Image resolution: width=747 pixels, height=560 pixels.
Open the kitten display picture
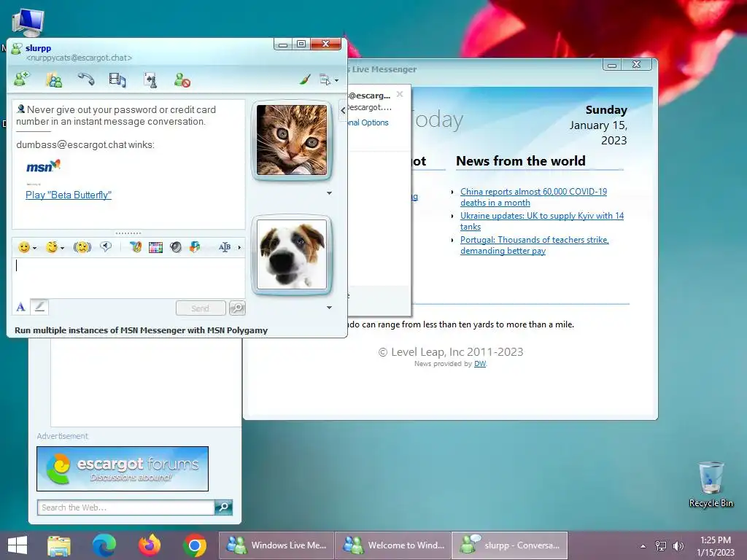[x=292, y=140]
